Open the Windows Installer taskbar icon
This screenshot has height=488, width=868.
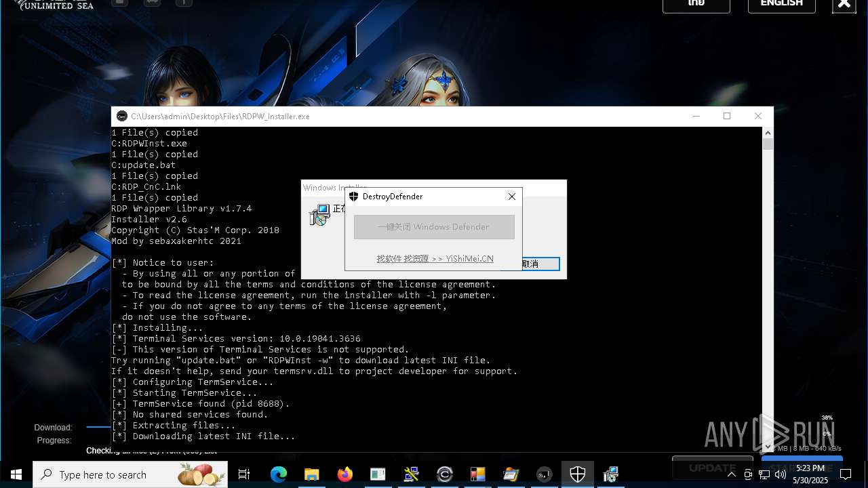611,474
